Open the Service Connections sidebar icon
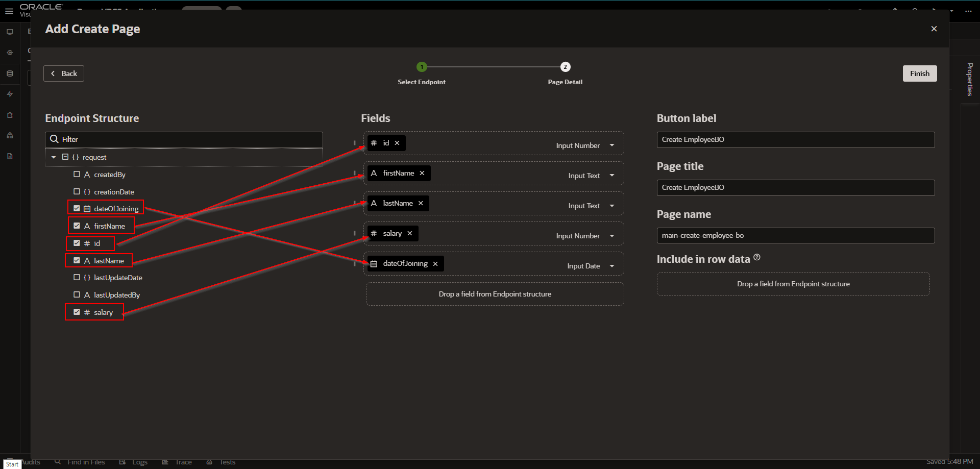 pyautogui.click(x=10, y=52)
